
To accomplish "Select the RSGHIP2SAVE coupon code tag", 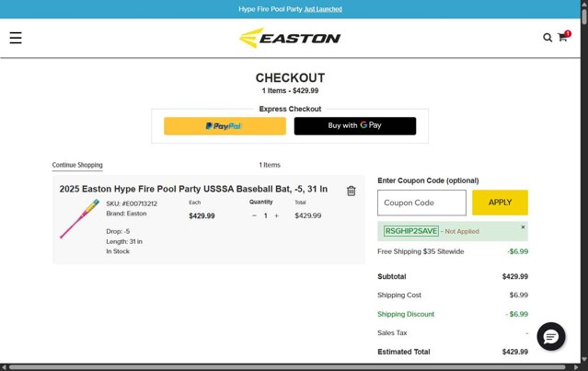I will (x=411, y=231).
